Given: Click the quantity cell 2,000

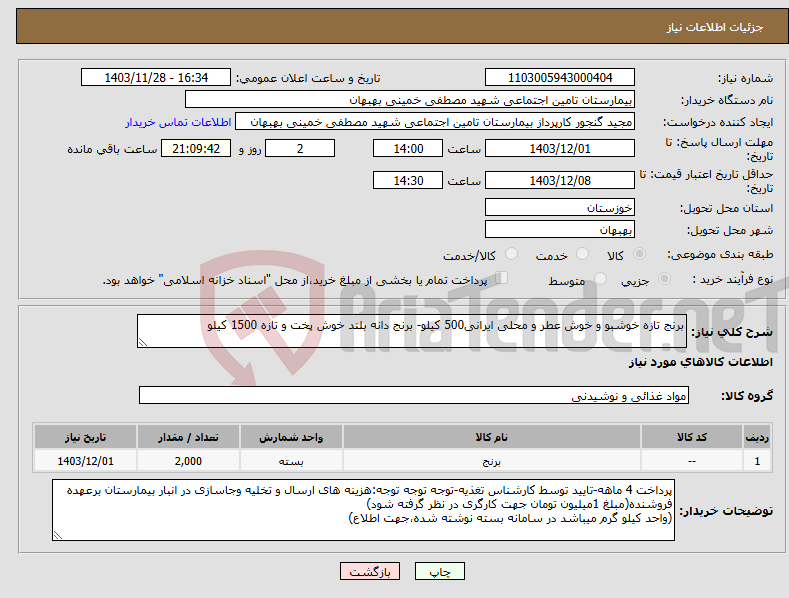Looking at the screenshot, I should click(188, 461).
